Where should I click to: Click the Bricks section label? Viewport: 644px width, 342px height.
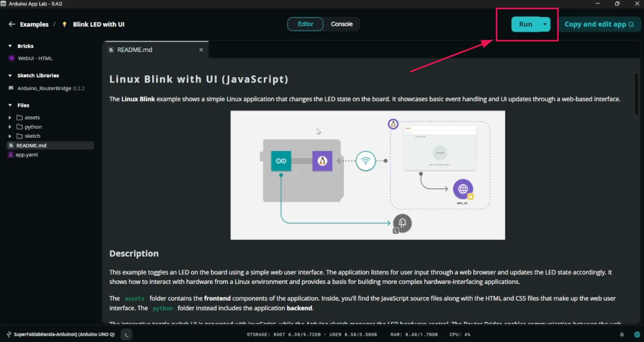[25, 46]
